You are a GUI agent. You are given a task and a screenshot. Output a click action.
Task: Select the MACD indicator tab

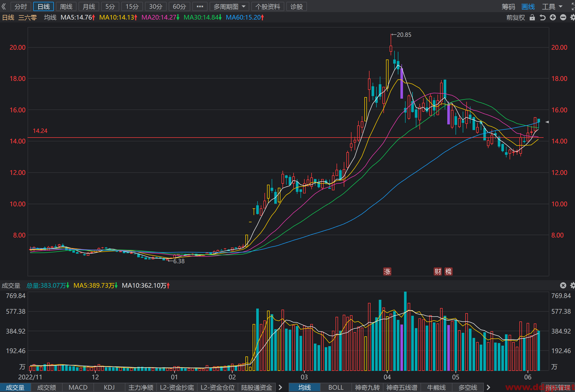click(78, 387)
